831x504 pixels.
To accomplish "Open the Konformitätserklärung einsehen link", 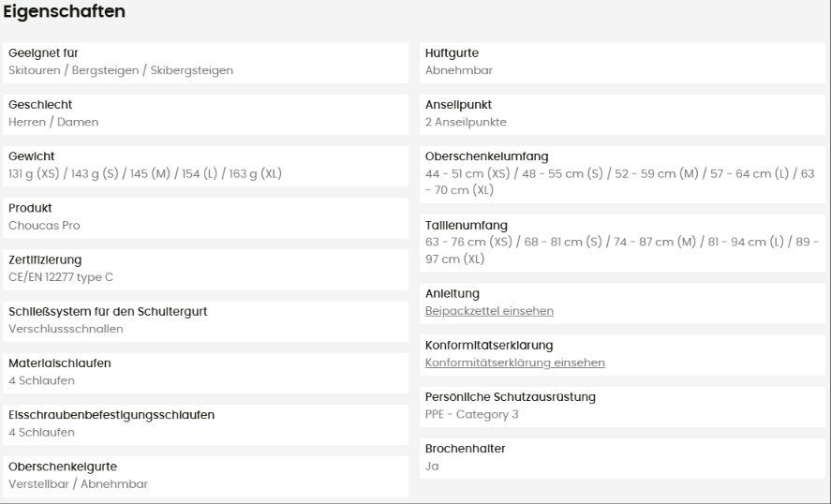I will 514,363.
